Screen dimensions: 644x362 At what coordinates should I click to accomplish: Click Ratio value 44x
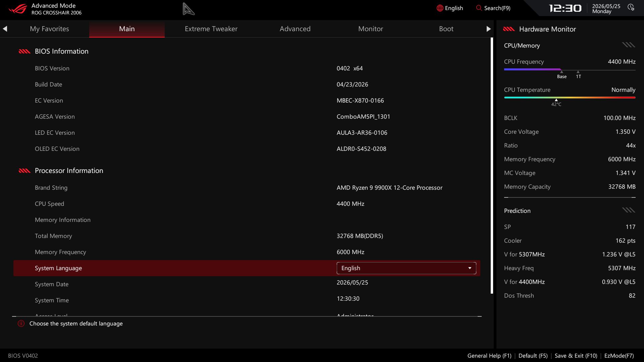[631, 145]
